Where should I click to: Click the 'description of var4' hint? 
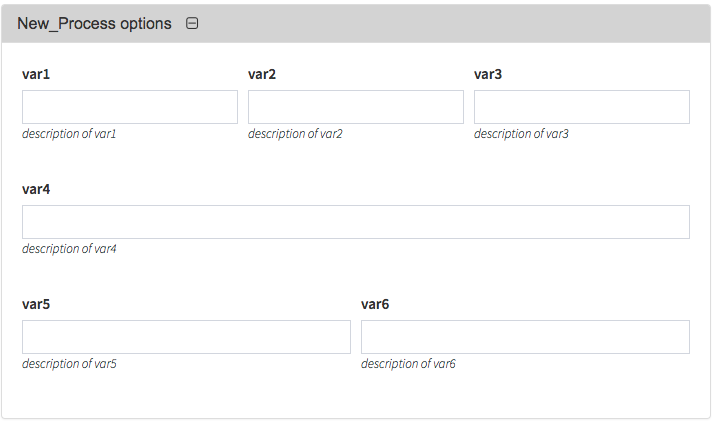[x=69, y=249]
